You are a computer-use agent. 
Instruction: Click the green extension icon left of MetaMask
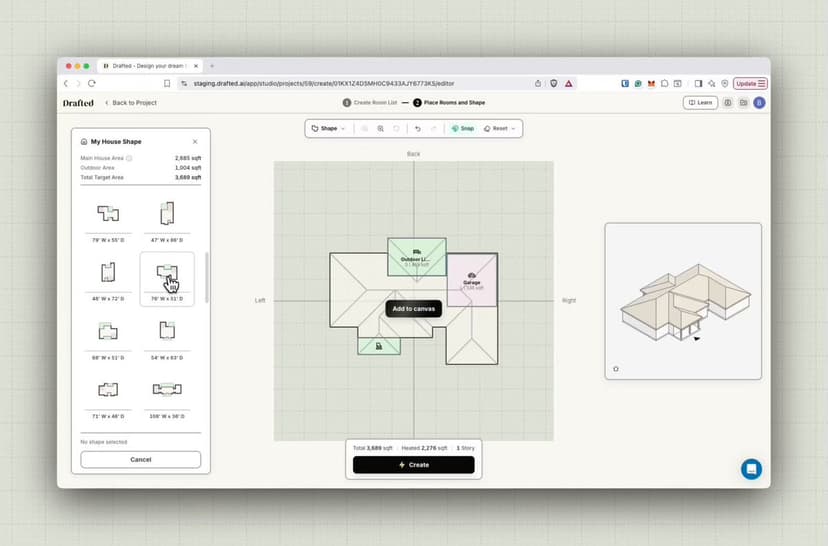tap(638, 83)
